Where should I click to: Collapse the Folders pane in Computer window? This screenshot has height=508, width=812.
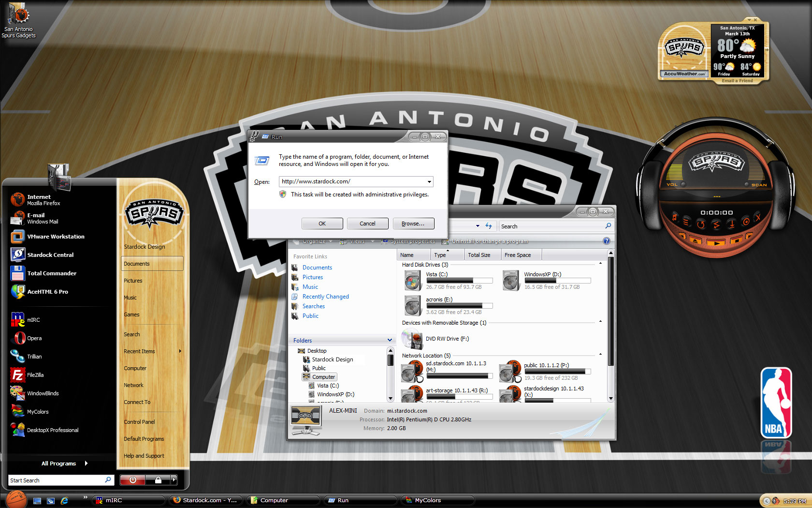(x=390, y=341)
